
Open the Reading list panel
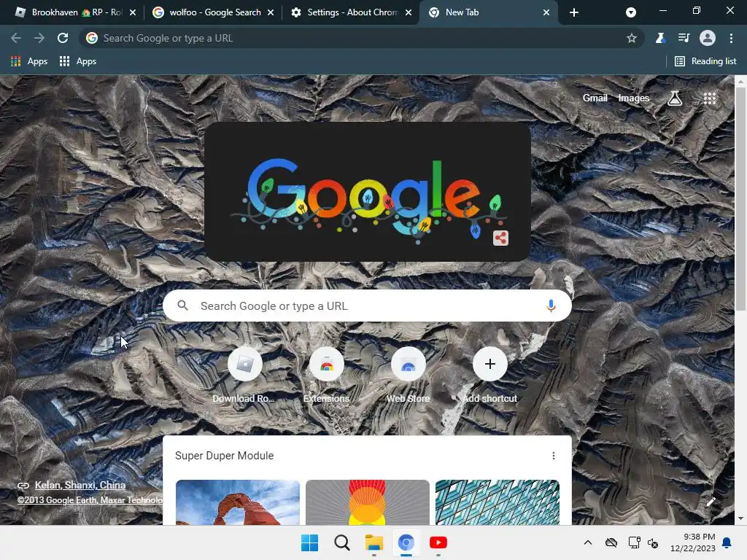click(705, 61)
